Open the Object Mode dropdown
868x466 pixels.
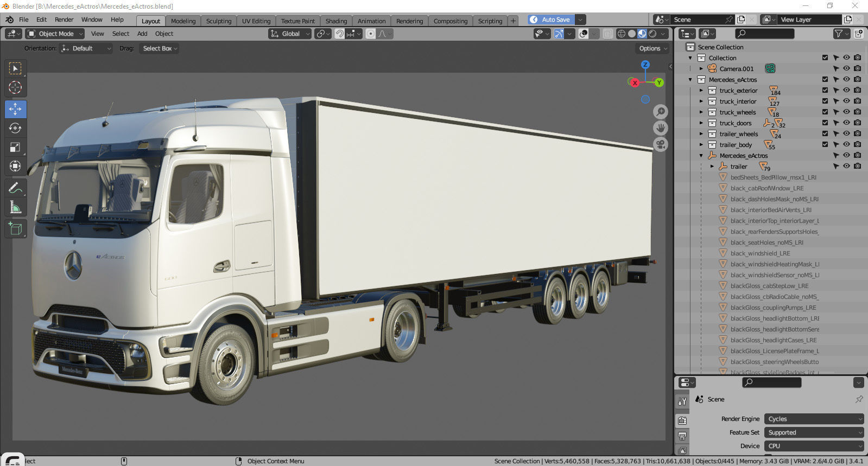coord(55,34)
